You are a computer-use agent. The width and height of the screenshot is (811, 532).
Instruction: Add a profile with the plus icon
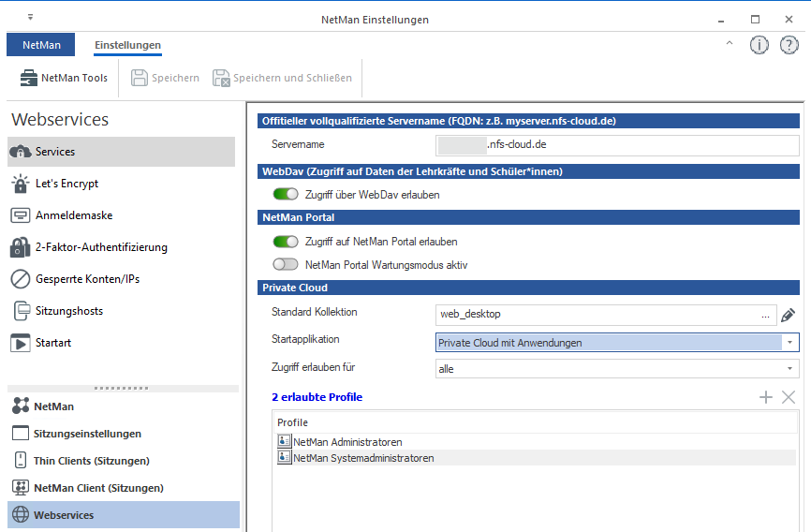(x=765, y=397)
